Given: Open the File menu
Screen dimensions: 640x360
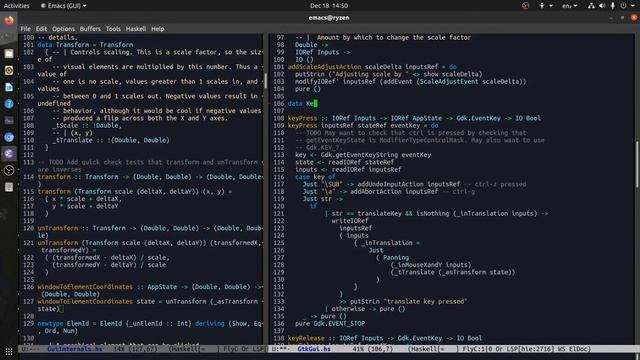Looking at the screenshot, I should click(x=25, y=29).
